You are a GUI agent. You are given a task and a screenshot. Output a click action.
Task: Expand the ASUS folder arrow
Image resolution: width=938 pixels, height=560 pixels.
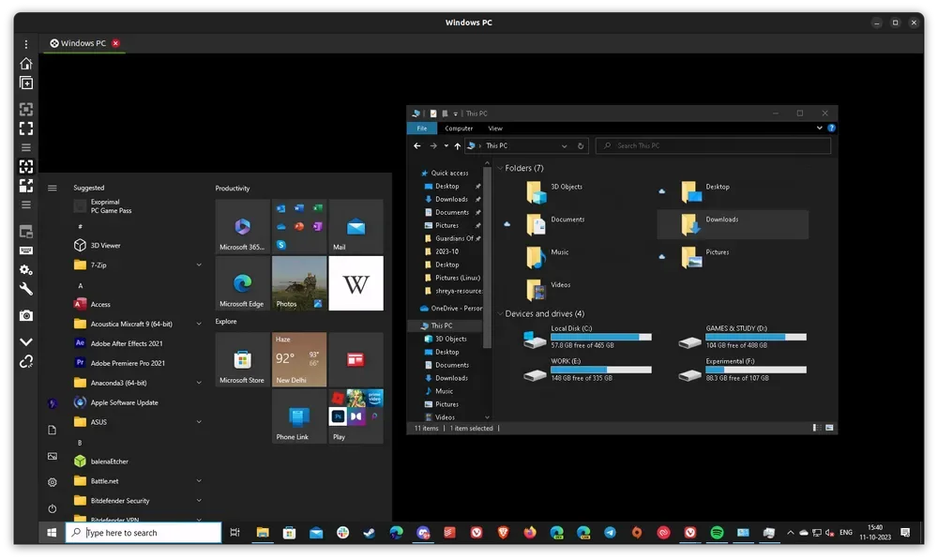[x=199, y=422]
